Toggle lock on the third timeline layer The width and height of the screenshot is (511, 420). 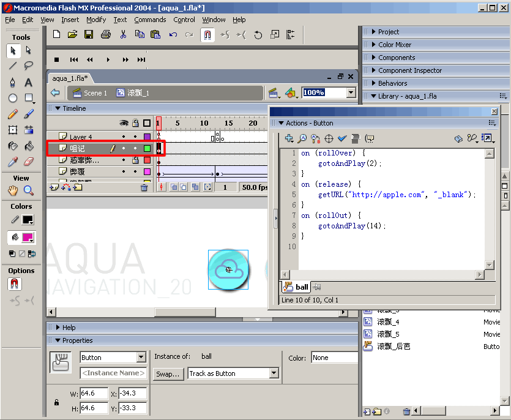135,160
